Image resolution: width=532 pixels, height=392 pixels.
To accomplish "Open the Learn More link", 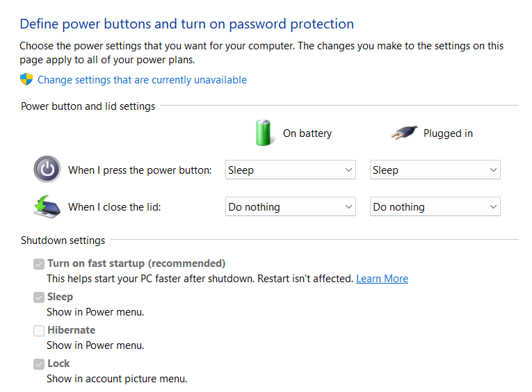I will tap(382, 279).
